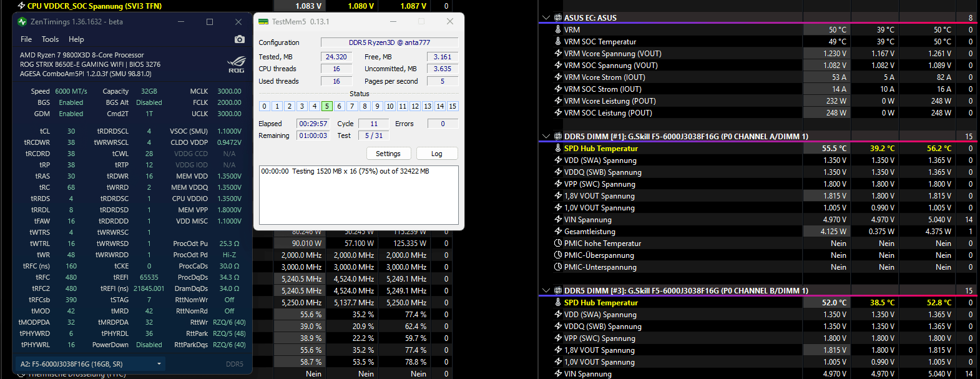This screenshot has width=980, height=379.
Task: Open the TestMem5 Log
Action: tap(436, 154)
